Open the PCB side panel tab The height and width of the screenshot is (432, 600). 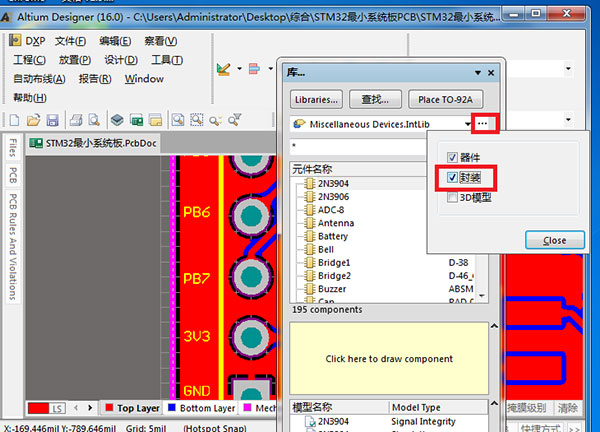(13, 175)
